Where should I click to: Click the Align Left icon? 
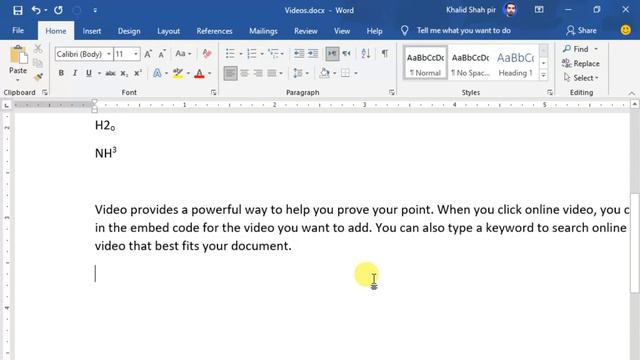click(231, 73)
